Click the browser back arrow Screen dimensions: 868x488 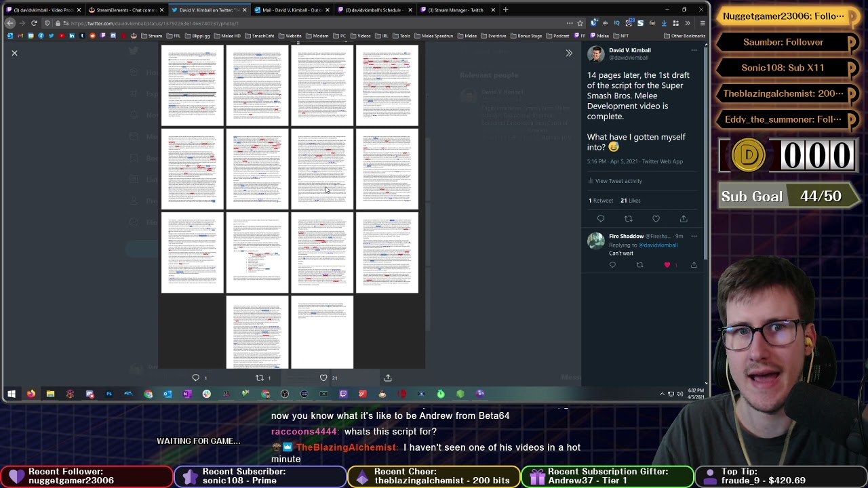tap(10, 23)
